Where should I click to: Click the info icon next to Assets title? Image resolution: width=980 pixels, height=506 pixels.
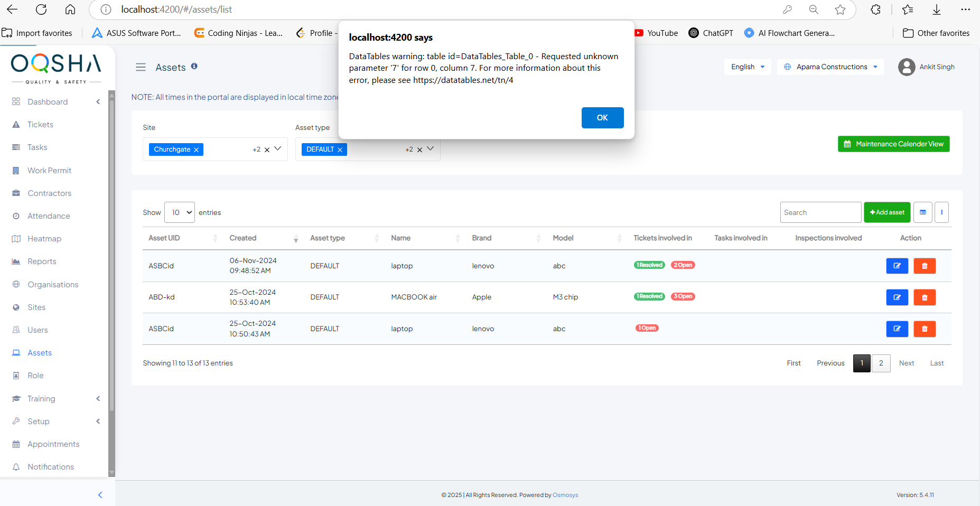click(194, 66)
